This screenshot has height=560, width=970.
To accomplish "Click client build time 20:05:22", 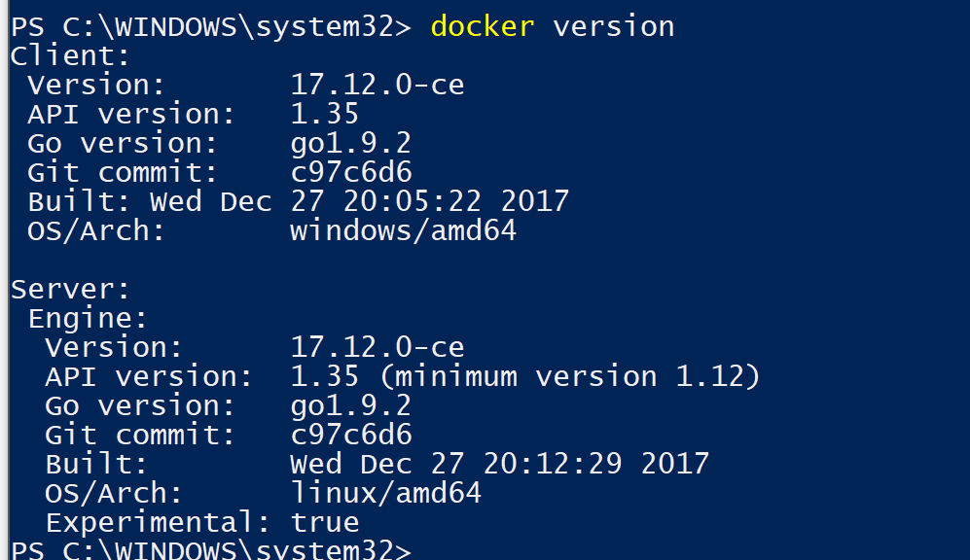I will coord(412,201).
